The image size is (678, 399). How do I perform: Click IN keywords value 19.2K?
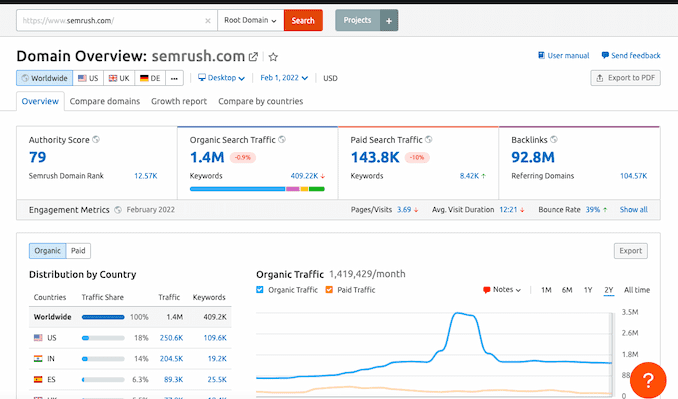pos(217,358)
